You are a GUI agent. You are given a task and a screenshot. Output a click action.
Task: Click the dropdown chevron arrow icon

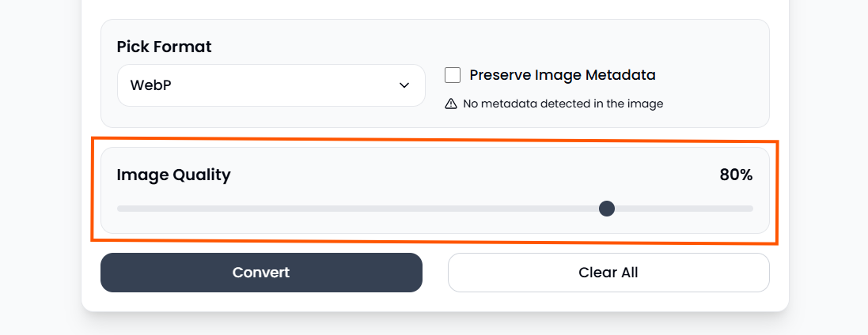coord(404,85)
